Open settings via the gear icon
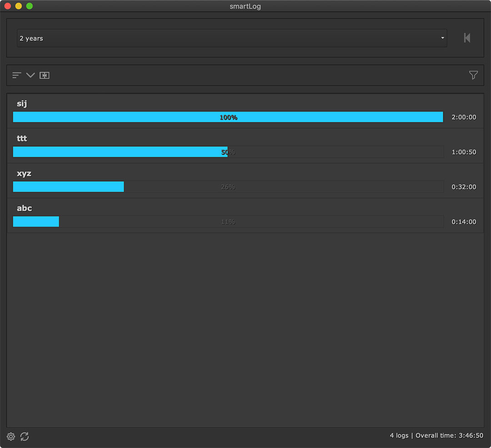This screenshot has width=491, height=448. click(x=11, y=437)
